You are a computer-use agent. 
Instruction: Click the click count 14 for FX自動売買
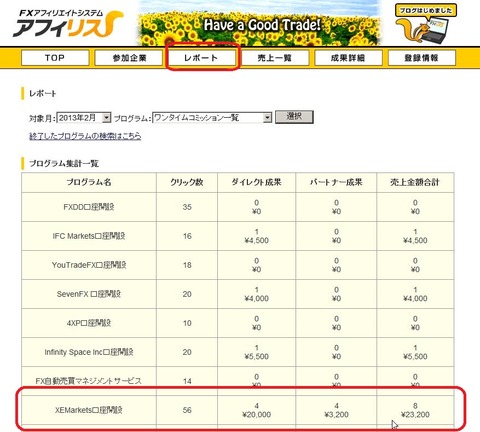(x=187, y=381)
